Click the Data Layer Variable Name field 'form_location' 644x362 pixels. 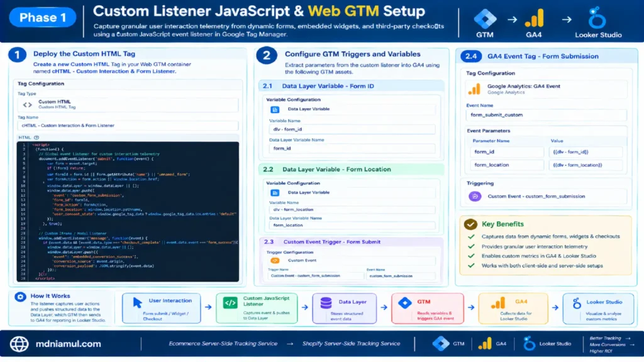point(352,226)
